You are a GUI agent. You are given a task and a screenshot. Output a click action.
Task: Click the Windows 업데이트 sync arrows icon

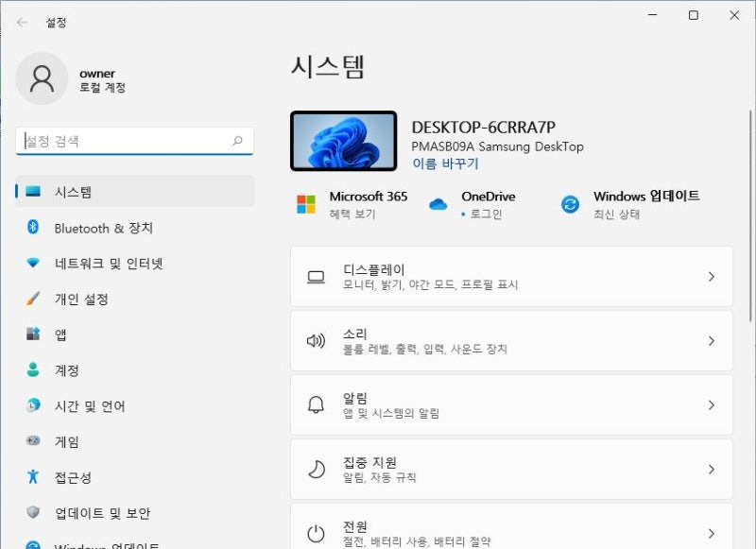click(570, 204)
